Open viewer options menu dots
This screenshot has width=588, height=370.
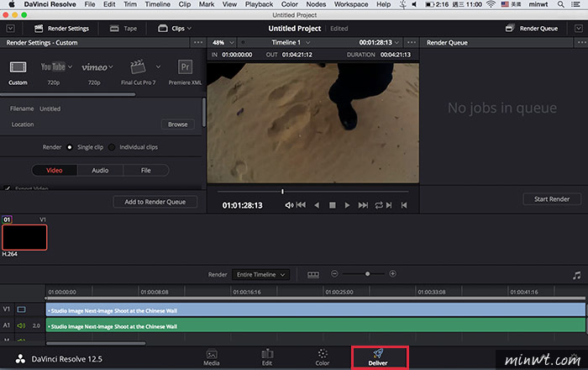tap(412, 42)
